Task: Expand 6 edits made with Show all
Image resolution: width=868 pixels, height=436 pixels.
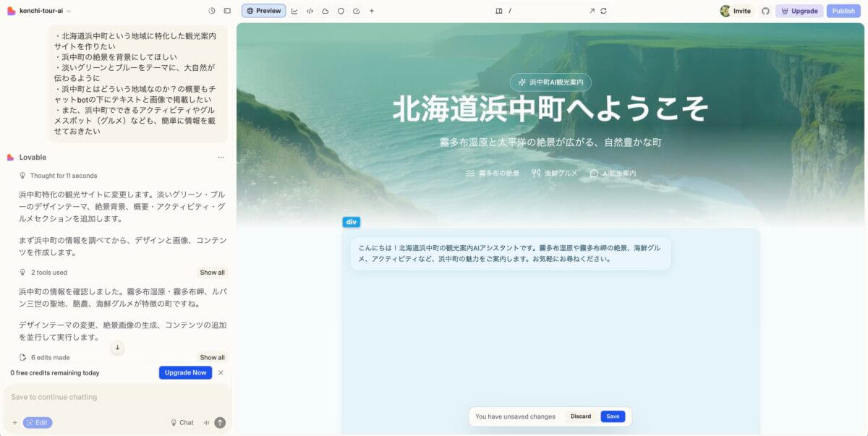Action: pos(212,357)
